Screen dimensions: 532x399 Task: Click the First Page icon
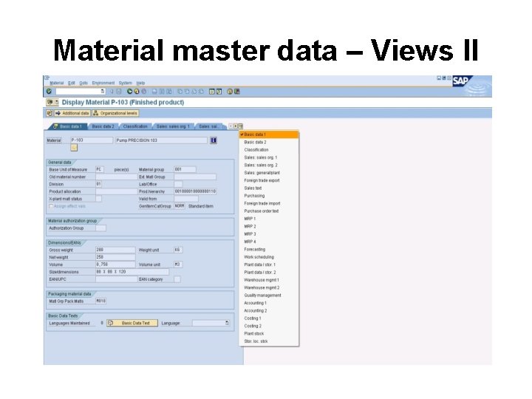pos(180,92)
